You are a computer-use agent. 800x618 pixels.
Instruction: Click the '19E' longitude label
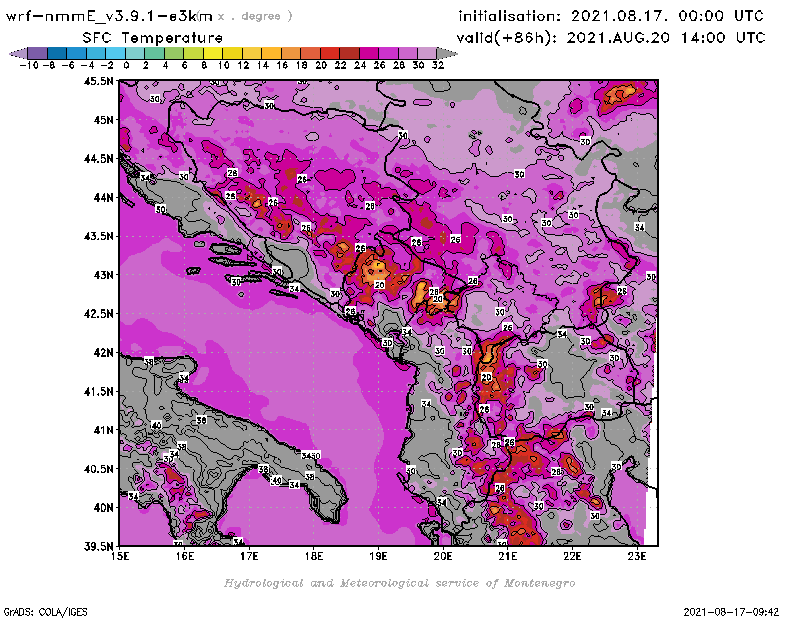tap(378, 556)
